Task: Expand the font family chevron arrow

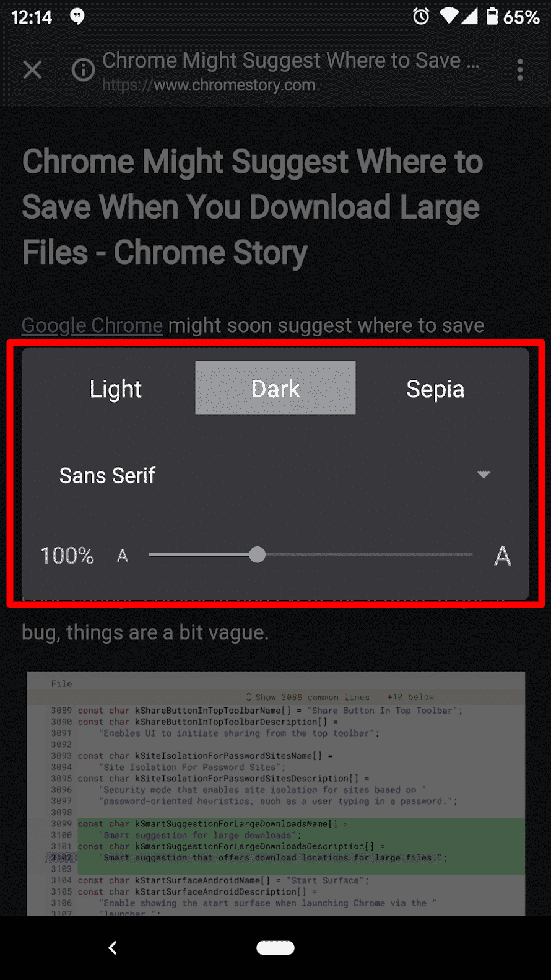Action: [x=484, y=475]
